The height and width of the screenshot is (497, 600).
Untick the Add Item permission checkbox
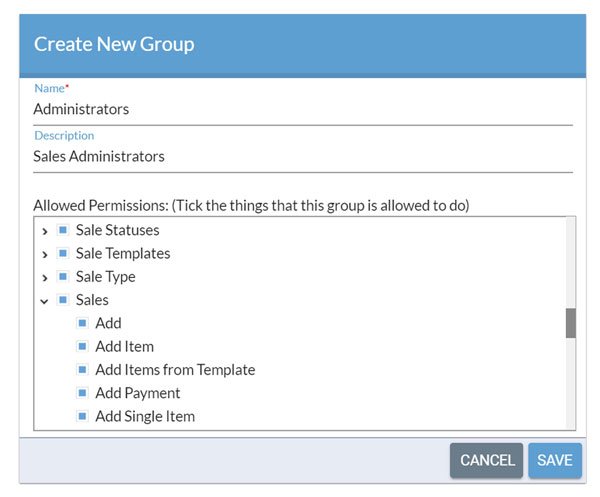(82, 346)
